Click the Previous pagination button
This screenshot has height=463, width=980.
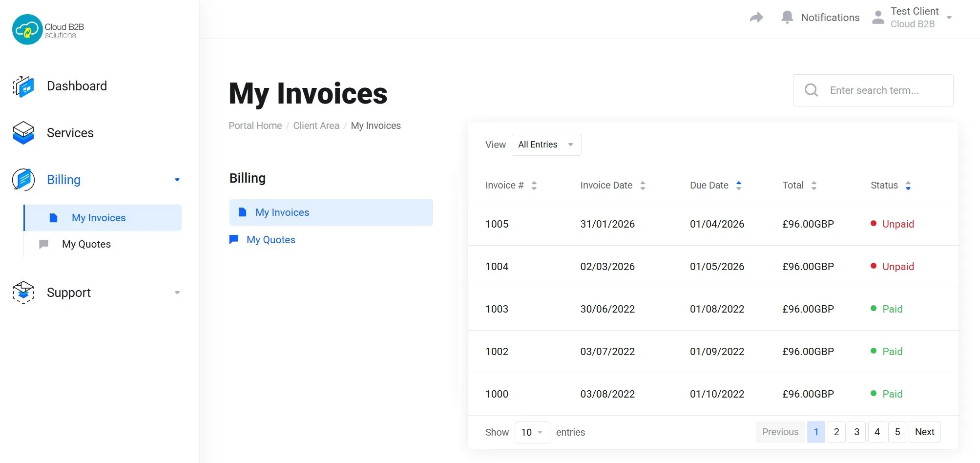click(x=780, y=432)
